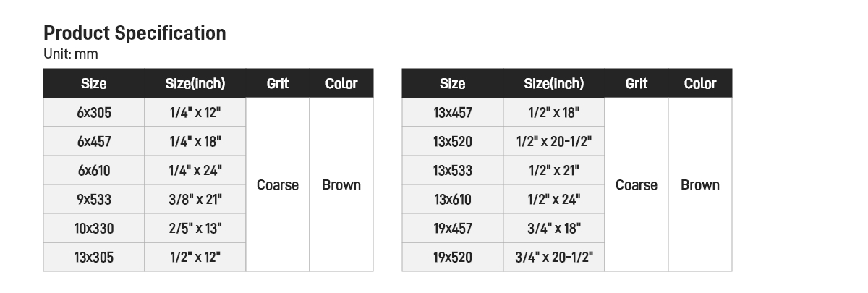Screen dimensions: 868x293
Task: Click the left table Brown color cell
Action: [x=341, y=185]
